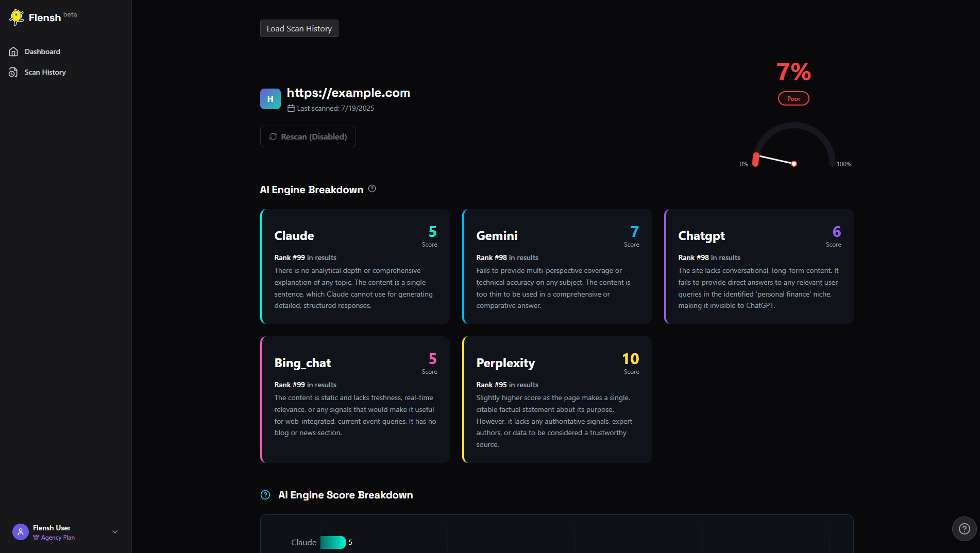Open the floating help button bottom right

point(964,529)
